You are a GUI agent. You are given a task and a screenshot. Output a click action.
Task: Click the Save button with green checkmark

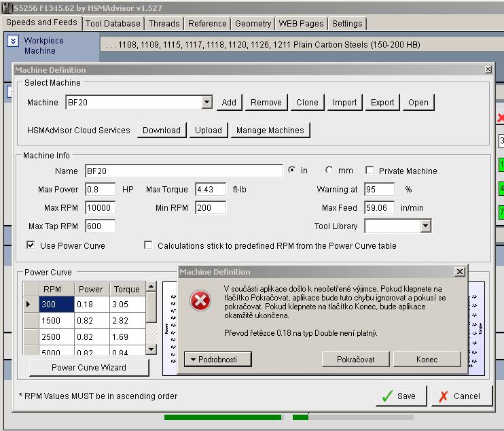pyautogui.click(x=401, y=396)
